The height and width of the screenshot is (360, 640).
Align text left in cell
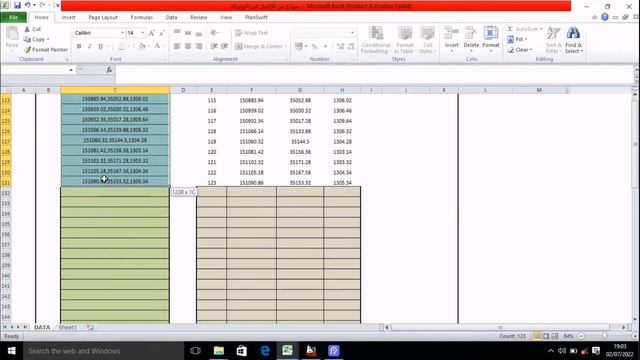click(x=177, y=46)
